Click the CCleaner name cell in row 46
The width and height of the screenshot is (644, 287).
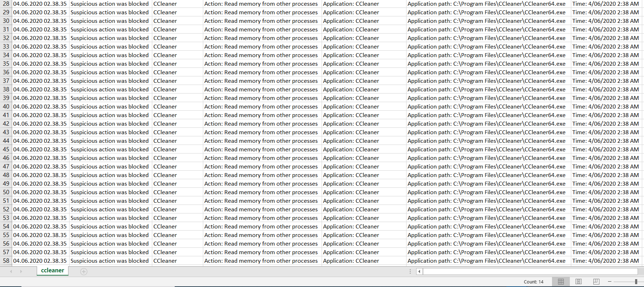pyautogui.click(x=178, y=158)
